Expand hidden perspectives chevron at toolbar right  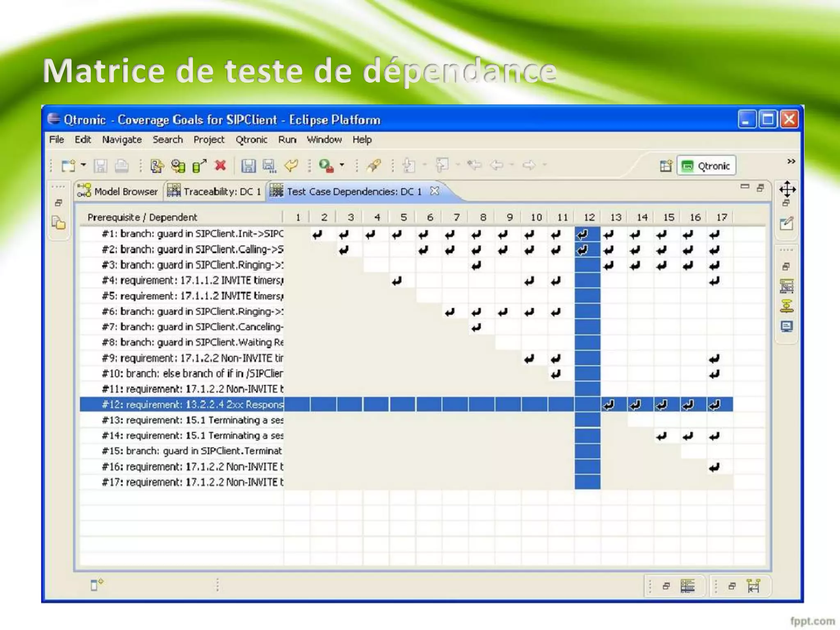(x=791, y=161)
